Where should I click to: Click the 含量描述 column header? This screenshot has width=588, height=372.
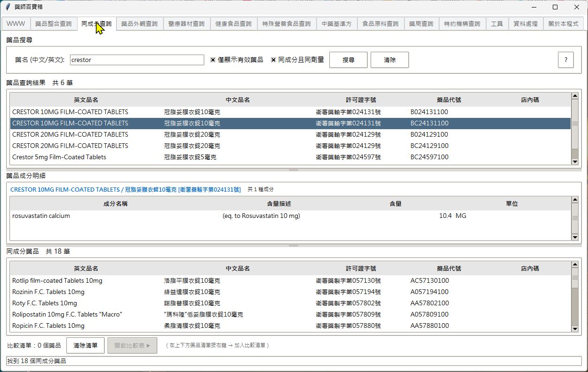[x=279, y=204]
